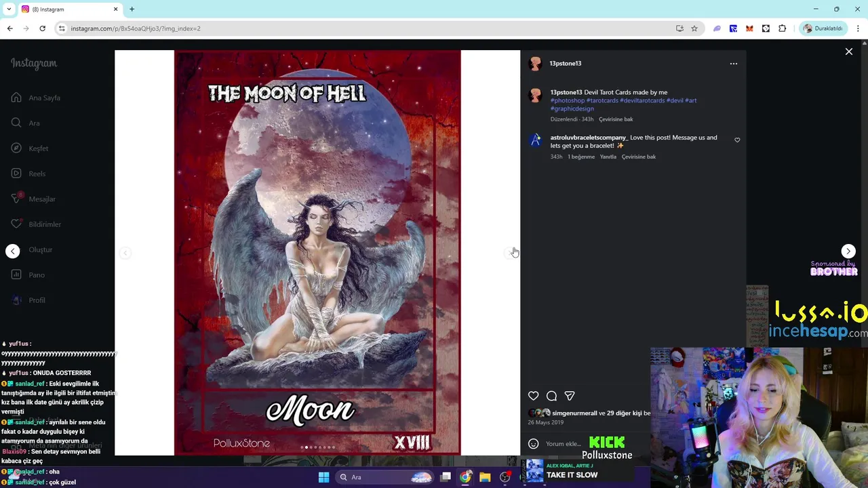Screen dimensions: 868x488
Task: Open post options three-dots menu
Action: pyautogui.click(x=733, y=63)
